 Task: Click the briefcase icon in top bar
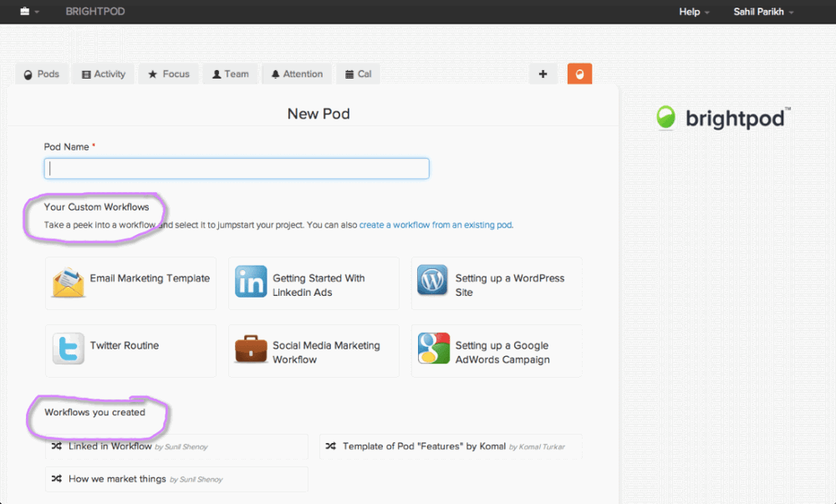(24, 11)
